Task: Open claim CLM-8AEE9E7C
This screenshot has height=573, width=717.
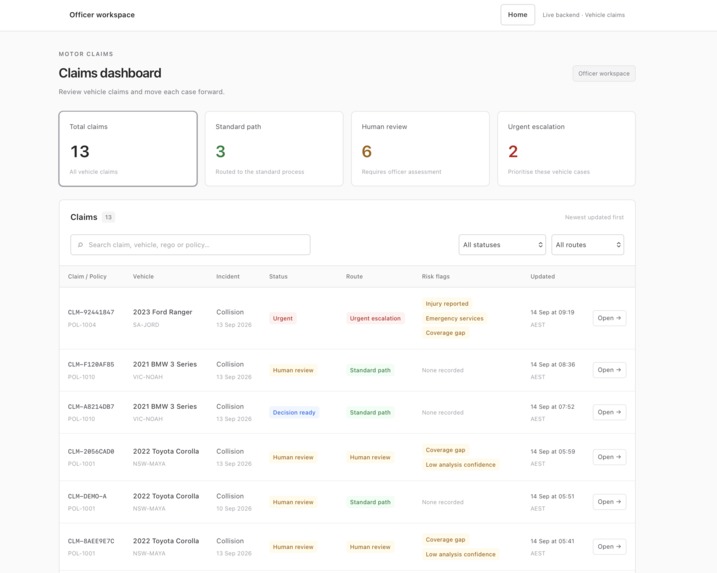Action: point(609,546)
